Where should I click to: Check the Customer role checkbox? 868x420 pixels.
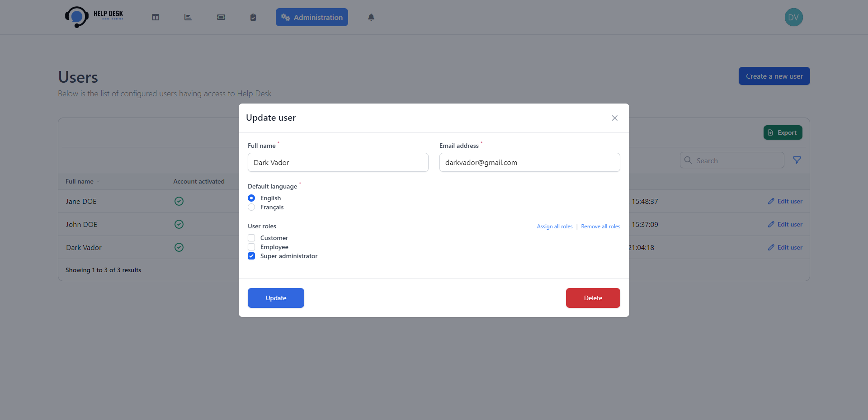(x=251, y=238)
